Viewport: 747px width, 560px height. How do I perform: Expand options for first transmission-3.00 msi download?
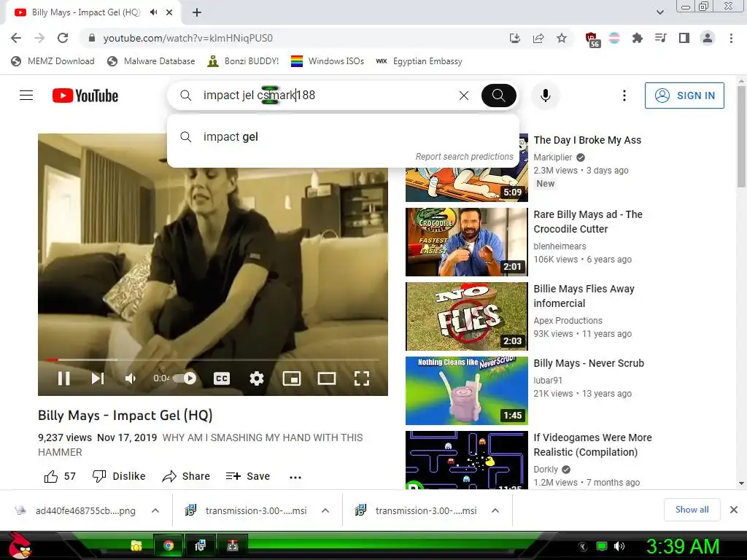click(325, 510)
